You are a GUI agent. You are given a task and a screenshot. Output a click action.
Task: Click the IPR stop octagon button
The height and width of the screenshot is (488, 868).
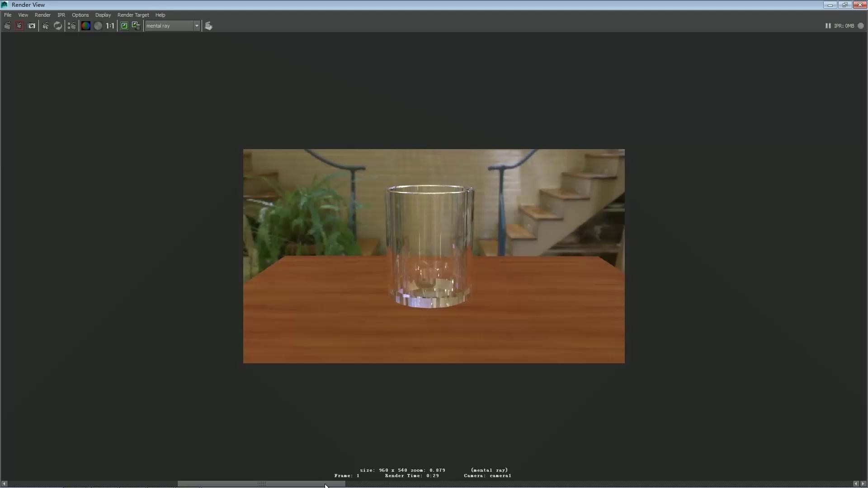pyautogui.click(x=861, y=26)
